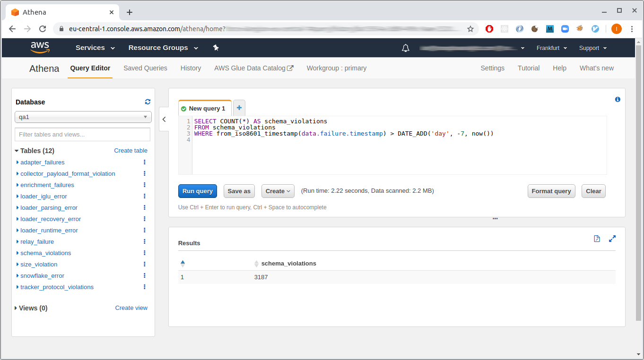Add a new query tab

tap(239, 108)
